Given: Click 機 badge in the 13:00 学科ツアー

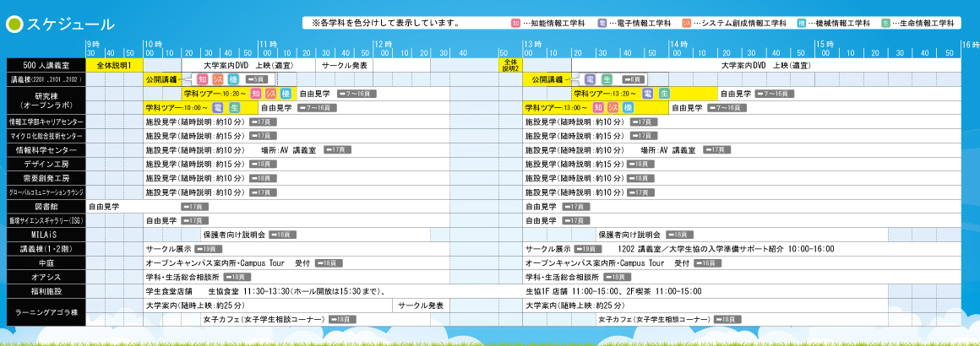Looking at the screenshot, I should point(628,107).
